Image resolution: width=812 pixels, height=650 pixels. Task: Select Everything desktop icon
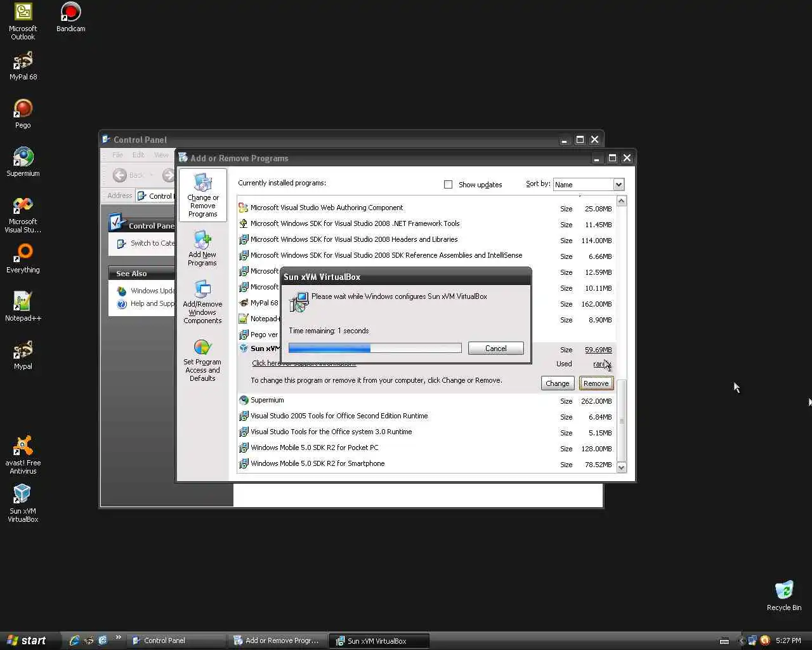tap(23, 258)
